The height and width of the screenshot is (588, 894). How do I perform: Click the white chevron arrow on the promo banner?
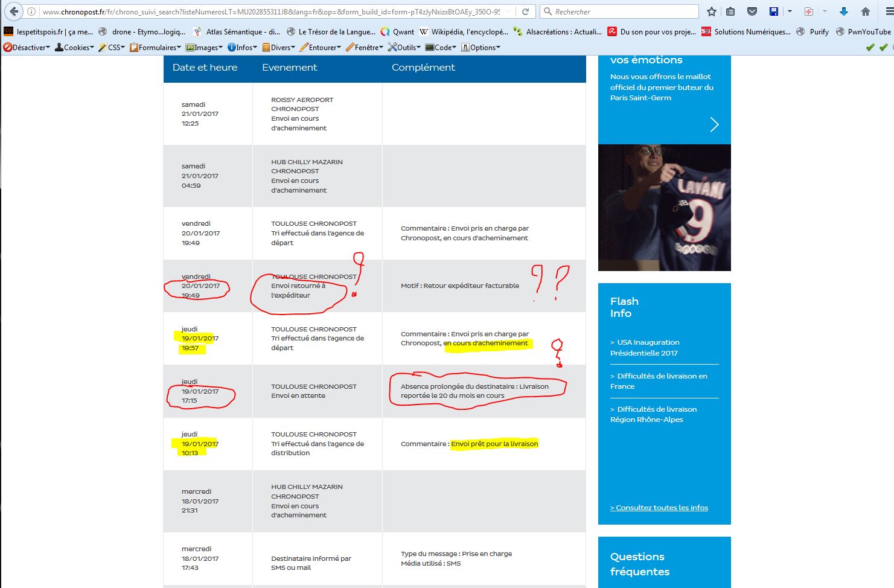pyautogui.click(x=714, y=124)
